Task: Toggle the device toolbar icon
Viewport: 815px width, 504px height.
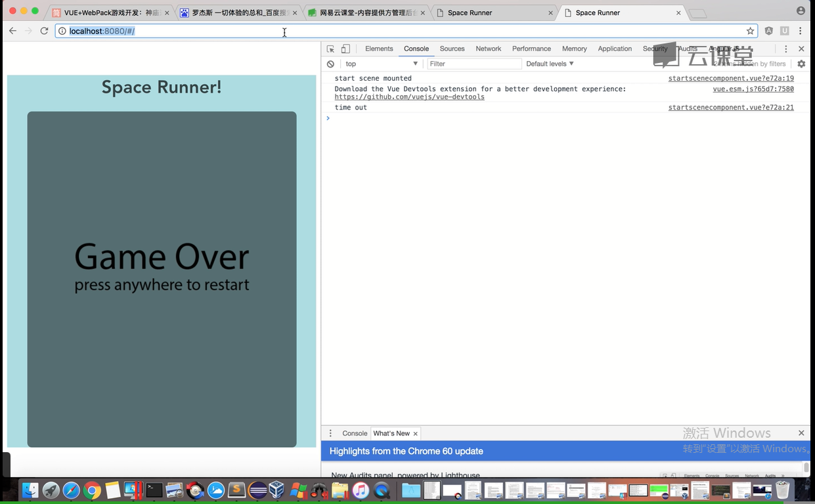Action: [x=345, y=49]
